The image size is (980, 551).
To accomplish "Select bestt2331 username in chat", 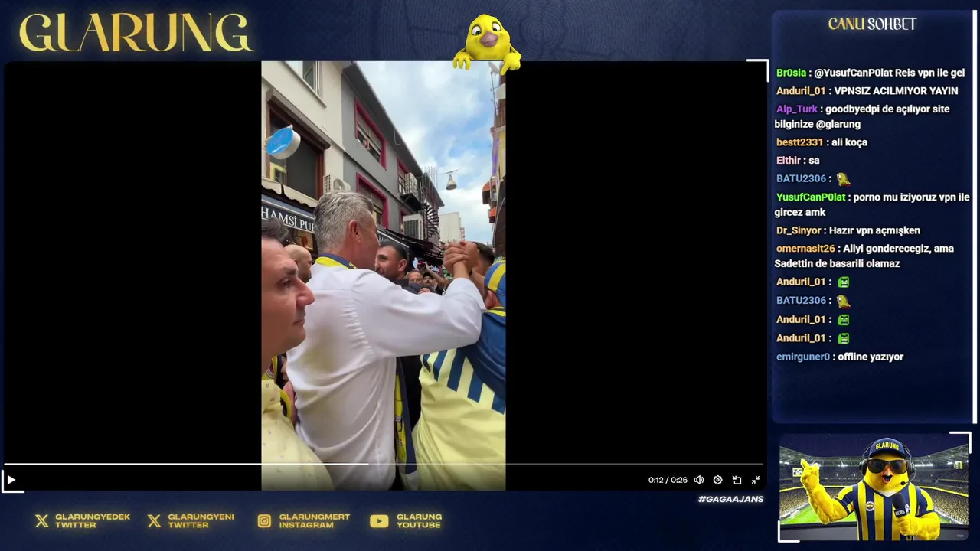I will tap(799, 142).
